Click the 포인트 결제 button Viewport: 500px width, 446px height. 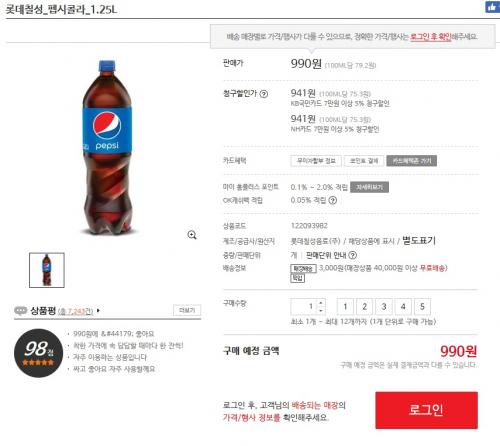tap(364, 161)
